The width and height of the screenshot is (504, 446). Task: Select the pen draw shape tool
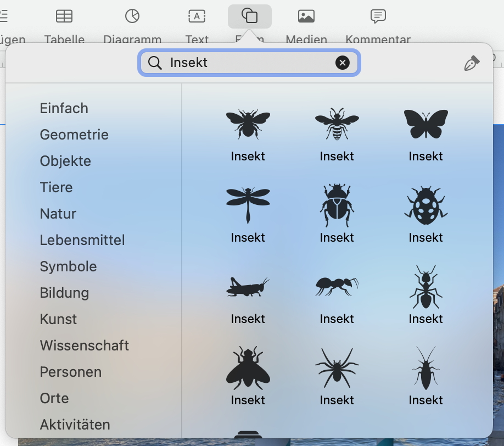click(472, 63)
